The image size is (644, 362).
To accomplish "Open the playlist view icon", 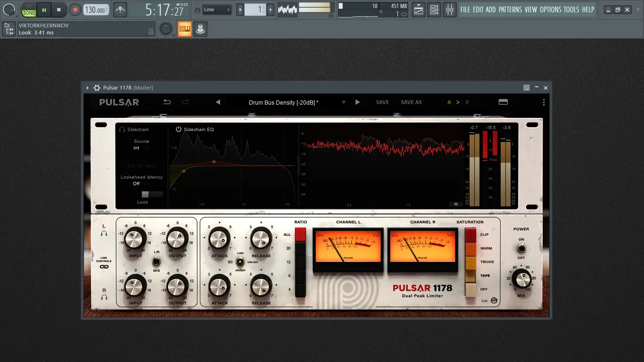I will pos(418,9).
